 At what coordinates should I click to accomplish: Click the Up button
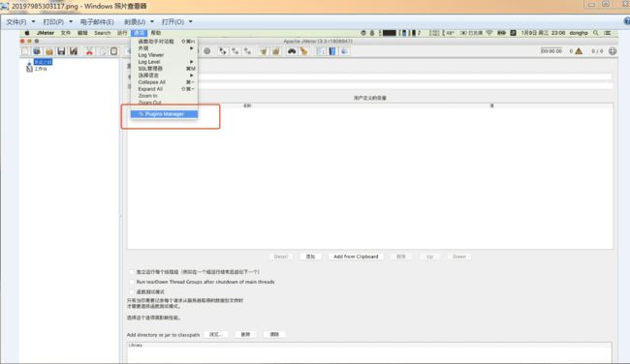coord(429,257)
